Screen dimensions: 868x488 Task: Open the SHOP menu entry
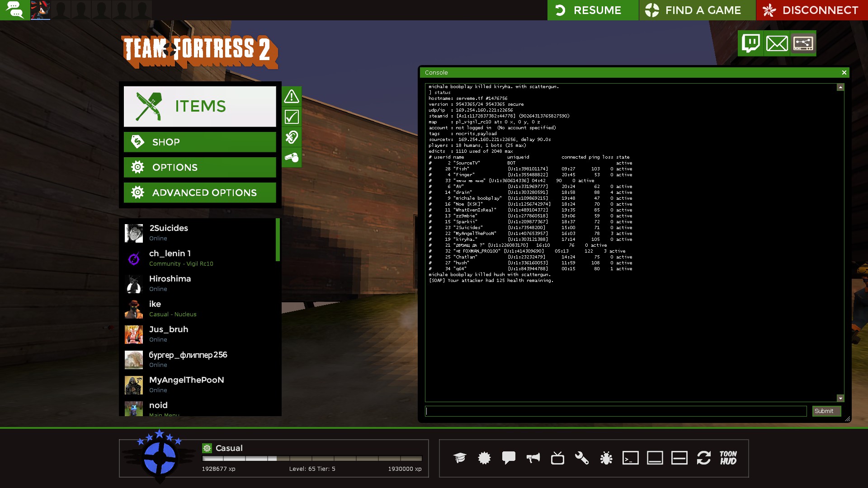[200, 142]
